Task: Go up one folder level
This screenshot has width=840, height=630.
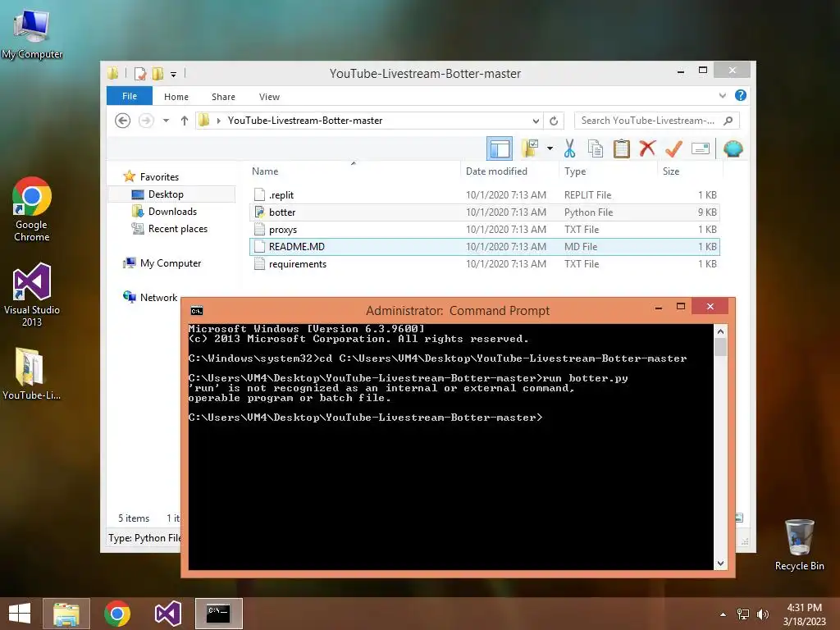Action: (x=185, y=121)
